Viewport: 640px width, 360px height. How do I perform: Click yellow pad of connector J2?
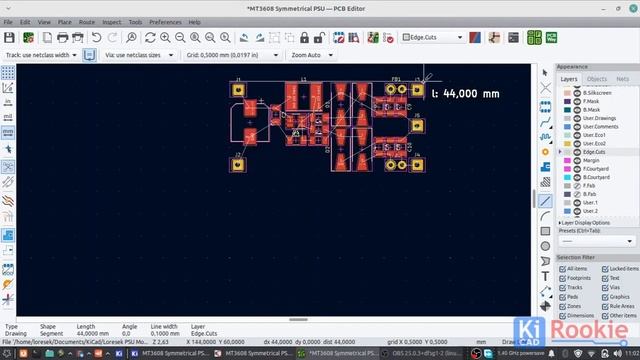[x=238, y=165]
